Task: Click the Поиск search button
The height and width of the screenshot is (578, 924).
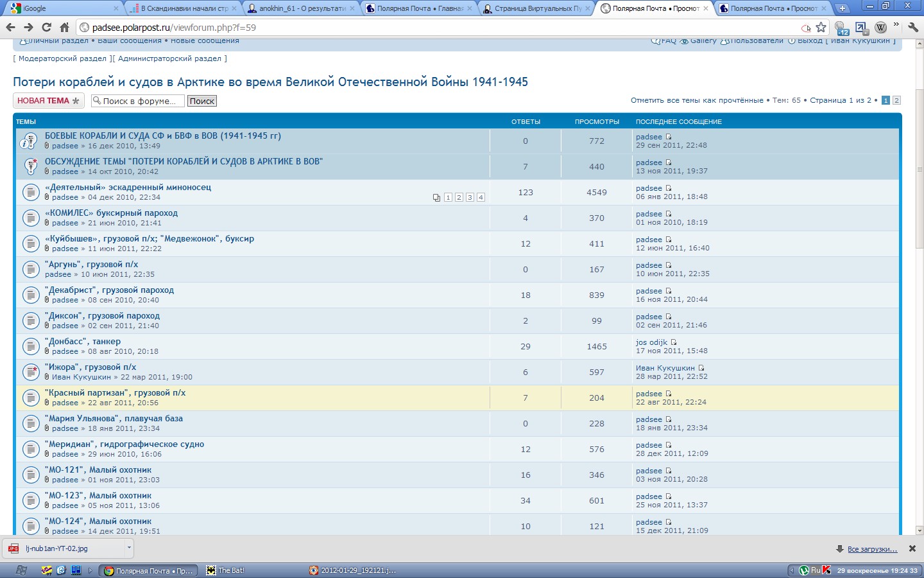Action: coord(201,101)
